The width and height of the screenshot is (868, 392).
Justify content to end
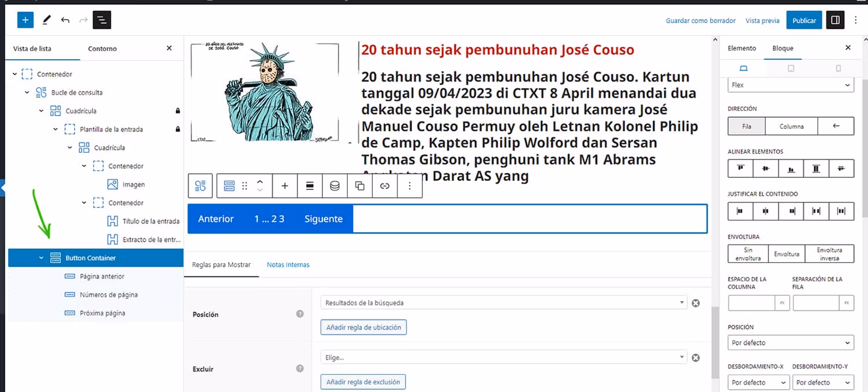click(x=791, y=211)
